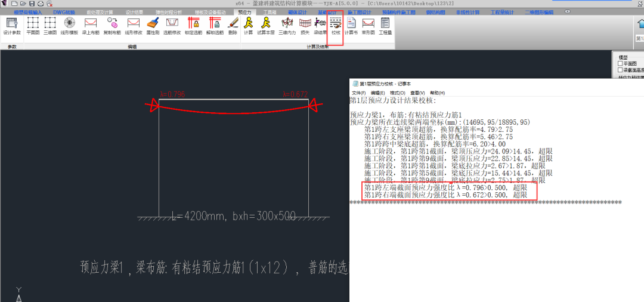This screenshot has height=302, width=644.
Task: Switch to the 施工图设计 tab
Action: pos(360,13)
